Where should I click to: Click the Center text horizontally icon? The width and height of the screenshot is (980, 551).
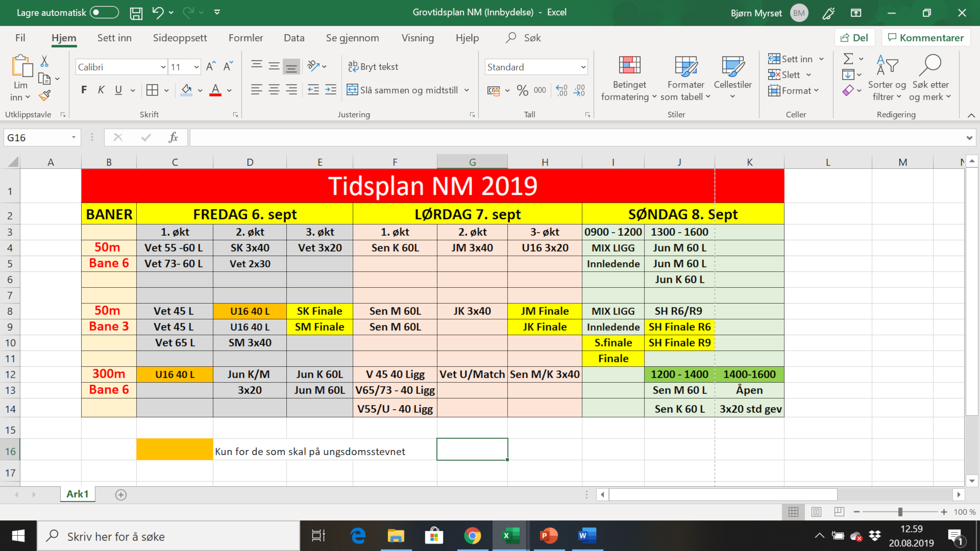click(x=274, y=90)
